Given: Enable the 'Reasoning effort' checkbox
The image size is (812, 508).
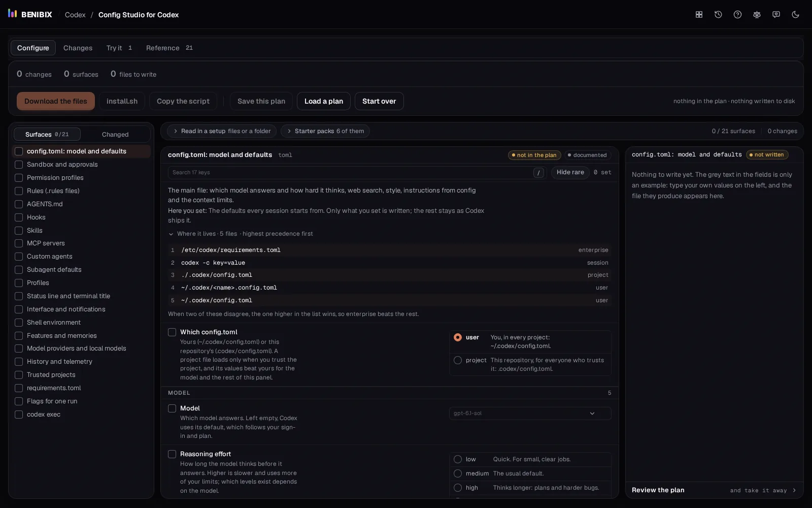Looking at the screenshot, I should (172, 454).
